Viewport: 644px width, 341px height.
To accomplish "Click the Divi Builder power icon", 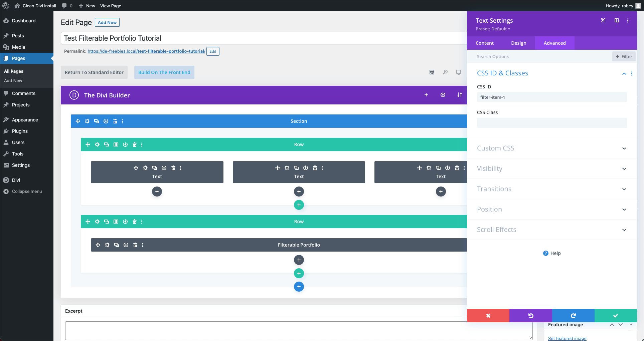I will 443,95.
